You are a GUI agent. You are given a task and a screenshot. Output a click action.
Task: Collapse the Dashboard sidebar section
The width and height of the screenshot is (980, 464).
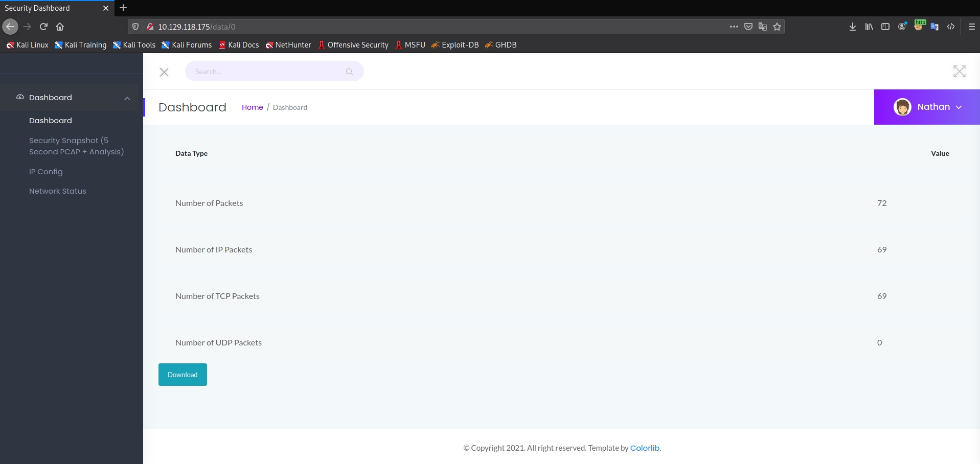(x=127, y=98)
